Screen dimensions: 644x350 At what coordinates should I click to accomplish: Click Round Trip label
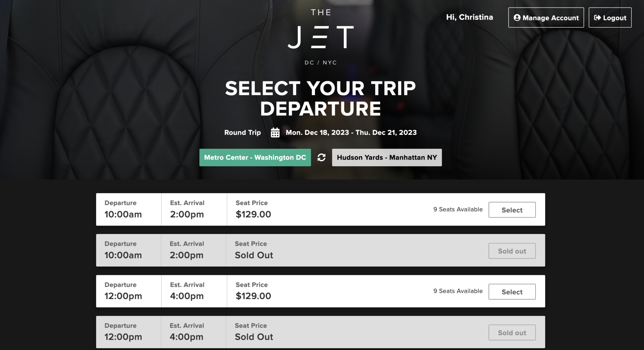point(242,132)
